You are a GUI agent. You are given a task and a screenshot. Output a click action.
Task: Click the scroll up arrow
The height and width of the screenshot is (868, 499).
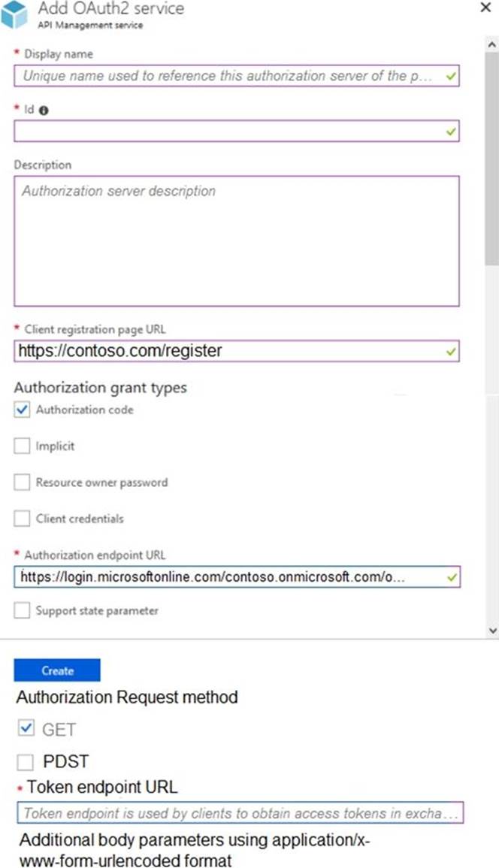click(x=492, y=44)
